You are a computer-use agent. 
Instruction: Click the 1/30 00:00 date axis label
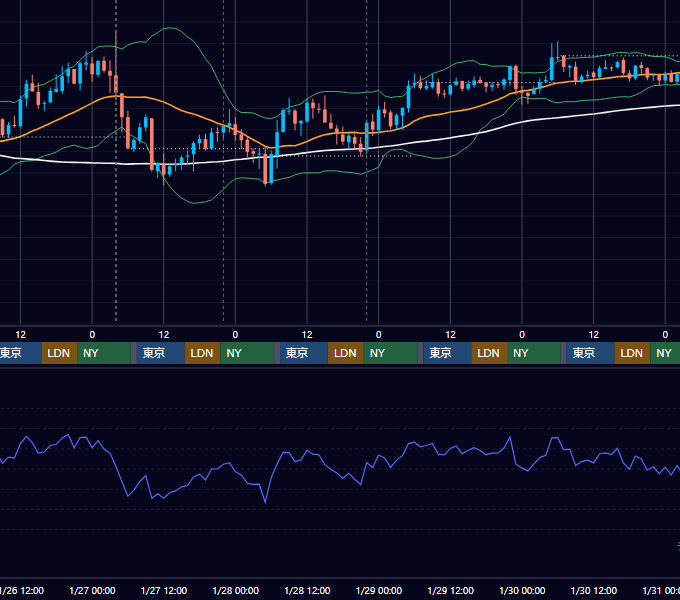[522, 590]
